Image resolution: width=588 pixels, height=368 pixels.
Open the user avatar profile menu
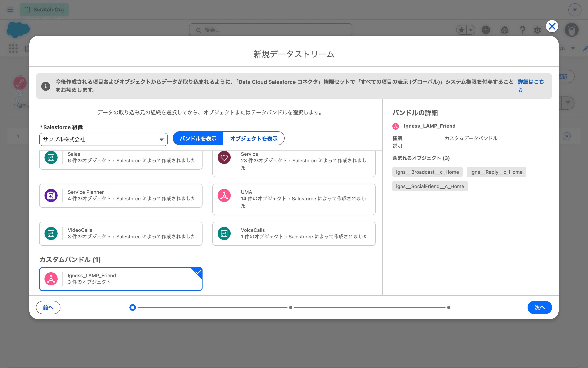pyautogui.click(x=571, y=30)
